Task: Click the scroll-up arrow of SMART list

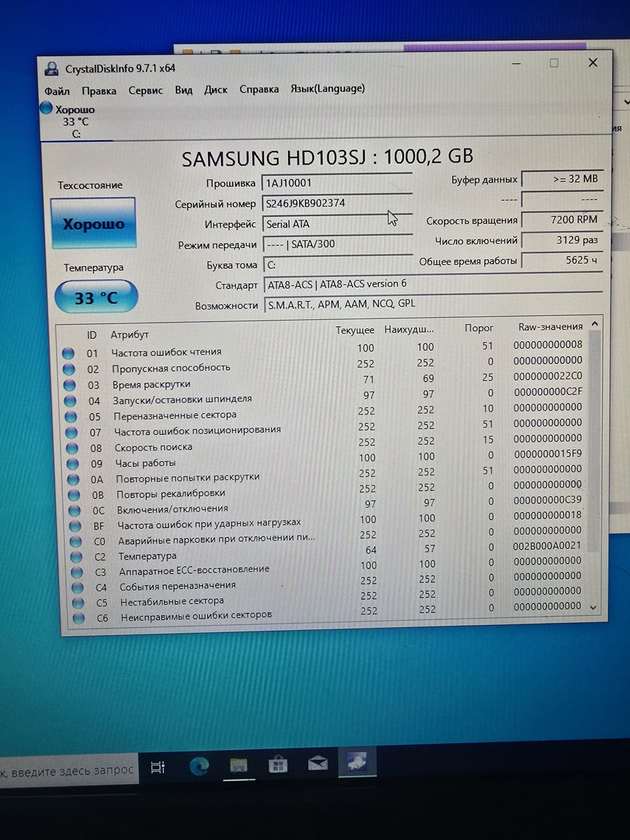Action: [595, 323]
